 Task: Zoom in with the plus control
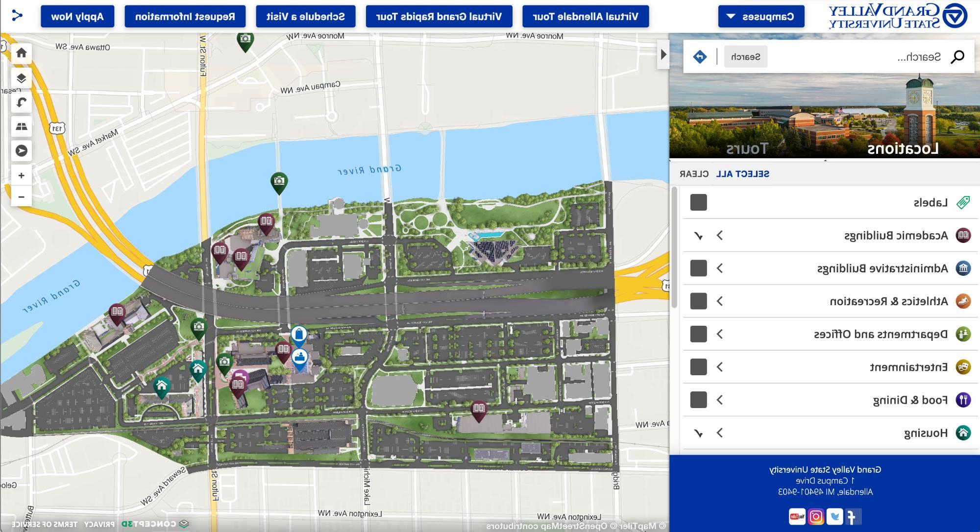pos(21,175)
